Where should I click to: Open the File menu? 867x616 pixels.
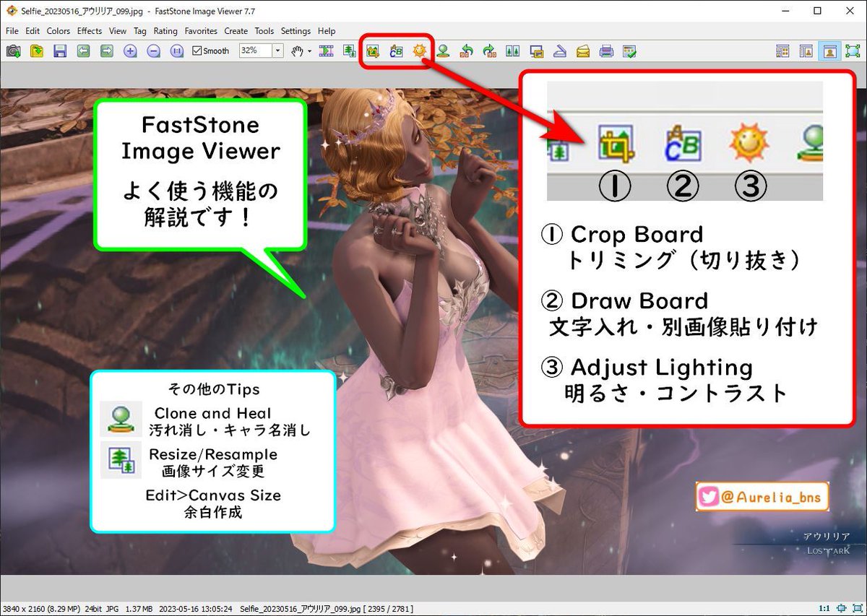(x=12, y=31)
